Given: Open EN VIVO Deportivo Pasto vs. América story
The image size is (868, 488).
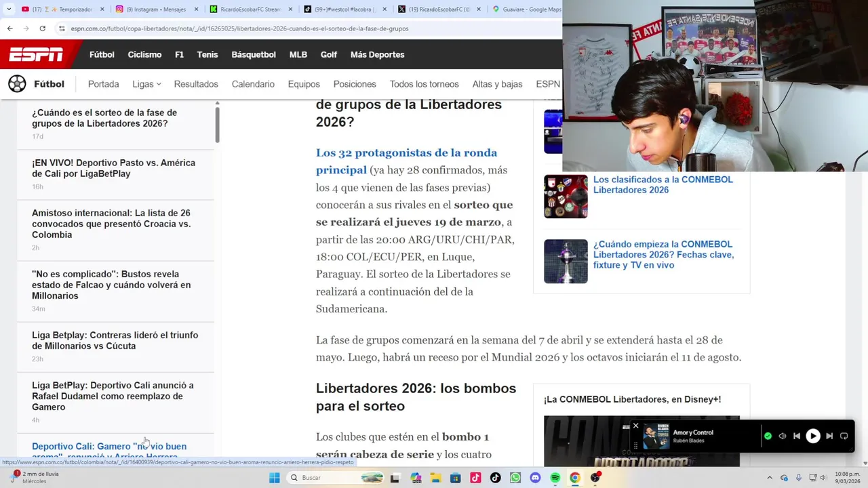Looking at the screenshot, I should (113, 168).
